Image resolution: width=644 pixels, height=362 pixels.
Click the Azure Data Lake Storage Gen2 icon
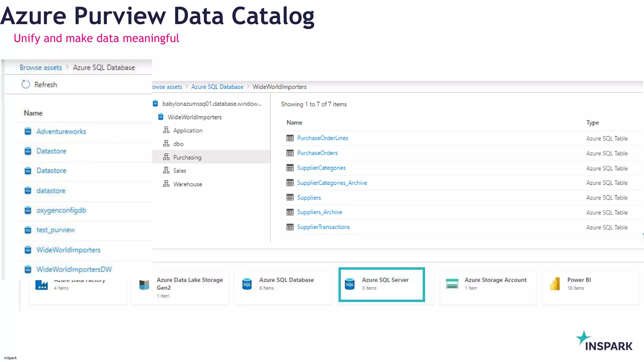(144, 285)
